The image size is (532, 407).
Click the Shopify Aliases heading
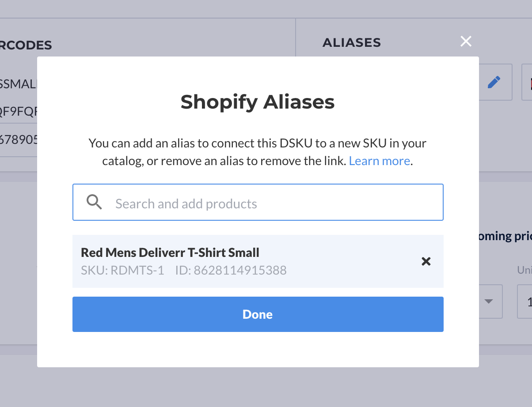point(258,102)
